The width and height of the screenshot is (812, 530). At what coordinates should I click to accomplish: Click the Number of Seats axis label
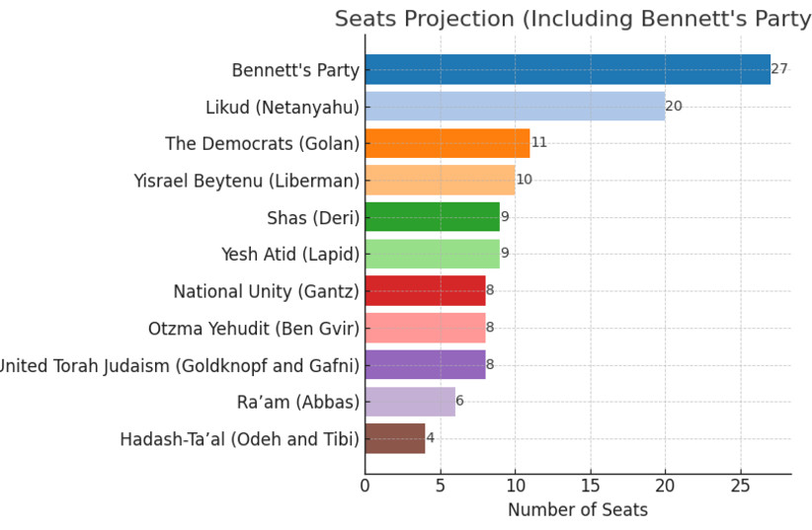[578, 510]
